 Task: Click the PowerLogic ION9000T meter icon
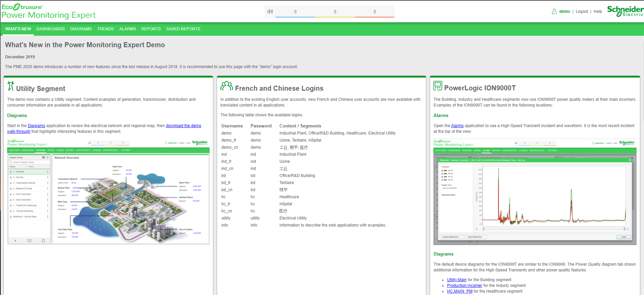(x=438, y=86)
